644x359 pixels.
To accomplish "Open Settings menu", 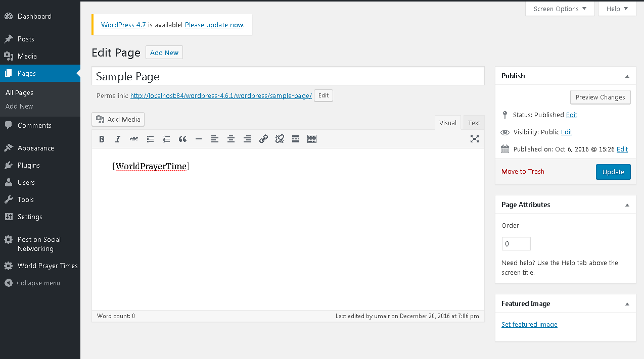I will point(40,217).
